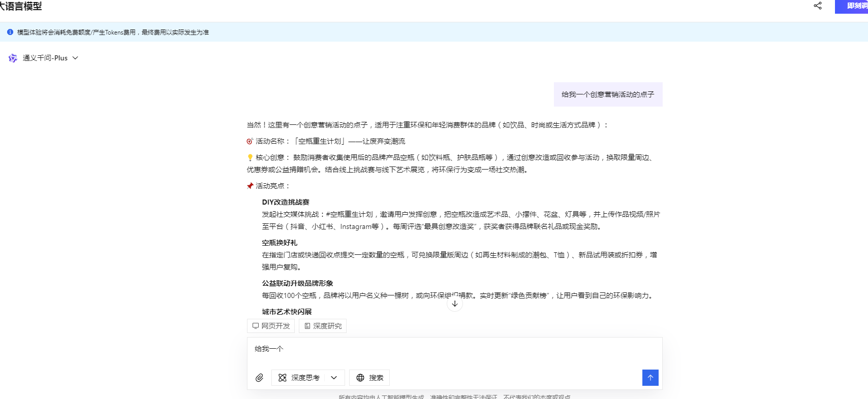Click the token fee notice text in banner
This screenshot has height=399, width=868.
[x=113, y=32]
